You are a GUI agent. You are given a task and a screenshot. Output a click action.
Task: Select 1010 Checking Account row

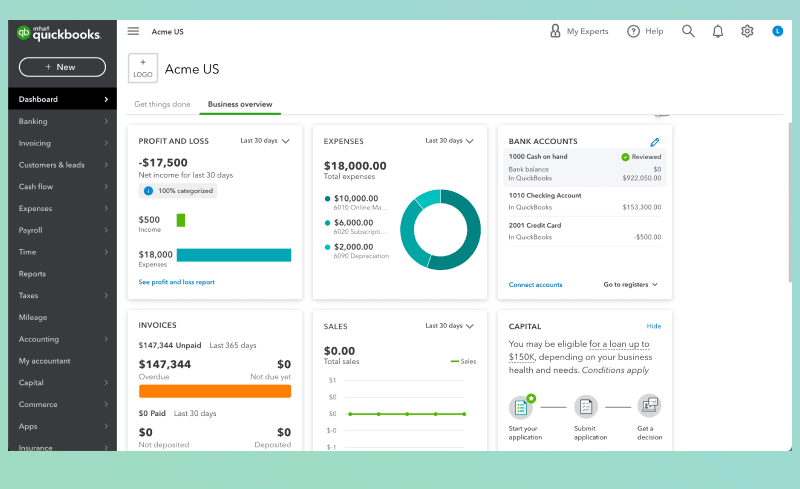coord(585,201)
